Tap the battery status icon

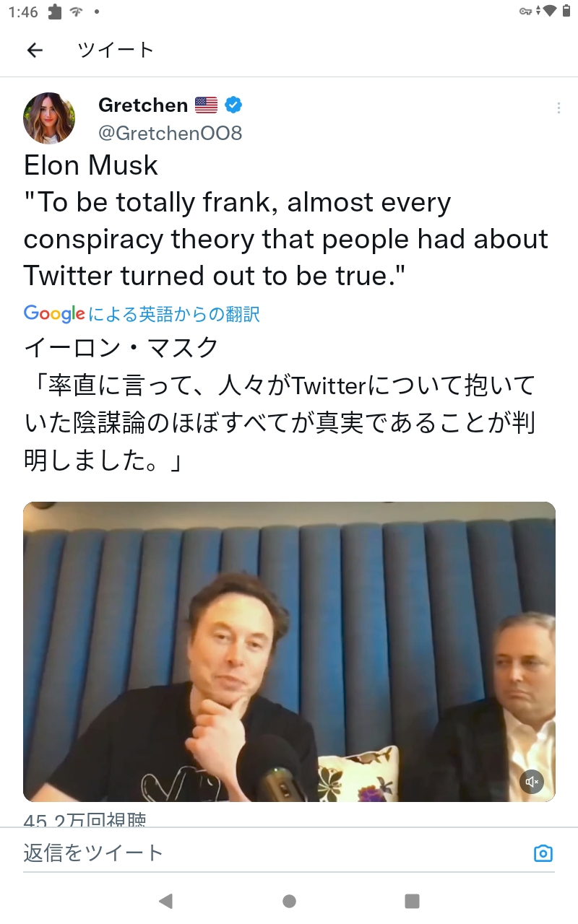(566, 11)
